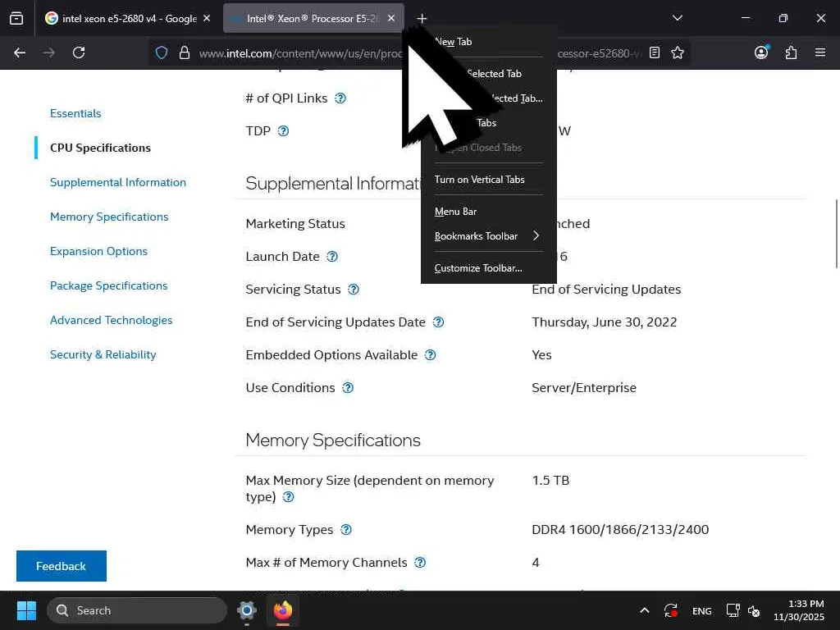This screenshot has width=840, height=630.
Task: Open the clock and date panel
Action: 799,610
